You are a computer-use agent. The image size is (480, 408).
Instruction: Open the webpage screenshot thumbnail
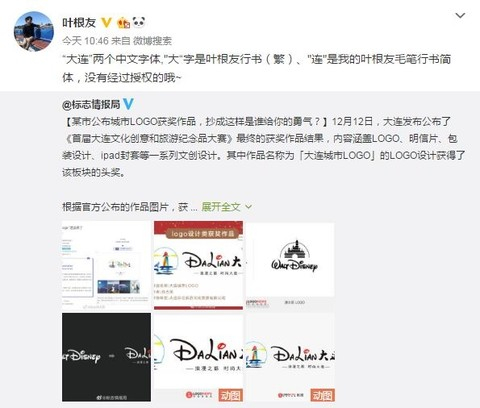point(106,266)
